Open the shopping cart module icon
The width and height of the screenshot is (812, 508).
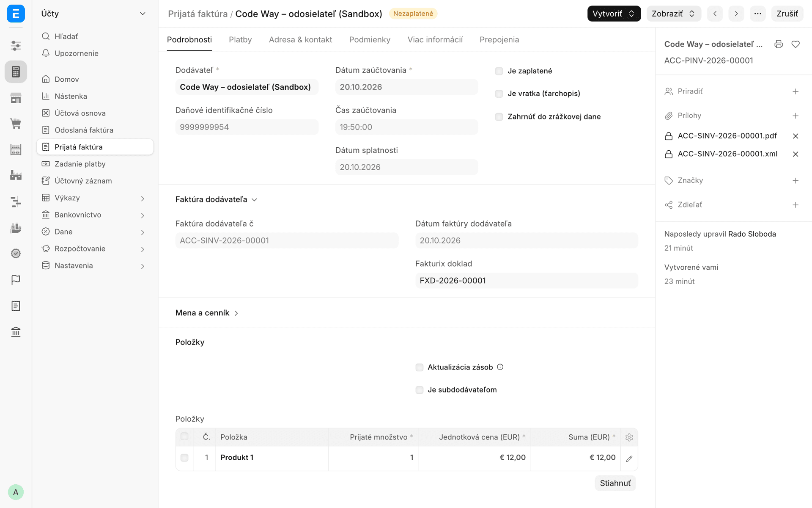tap(16, 124)
